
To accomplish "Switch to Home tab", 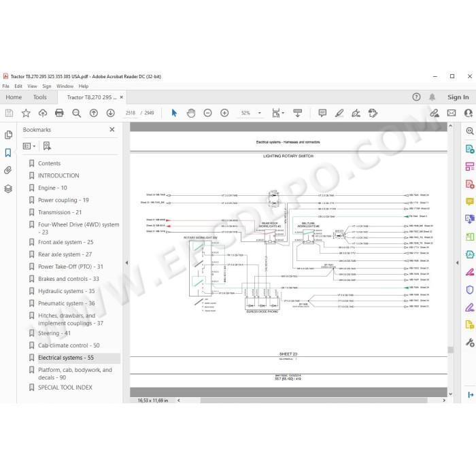I will [x=14, y=97].
